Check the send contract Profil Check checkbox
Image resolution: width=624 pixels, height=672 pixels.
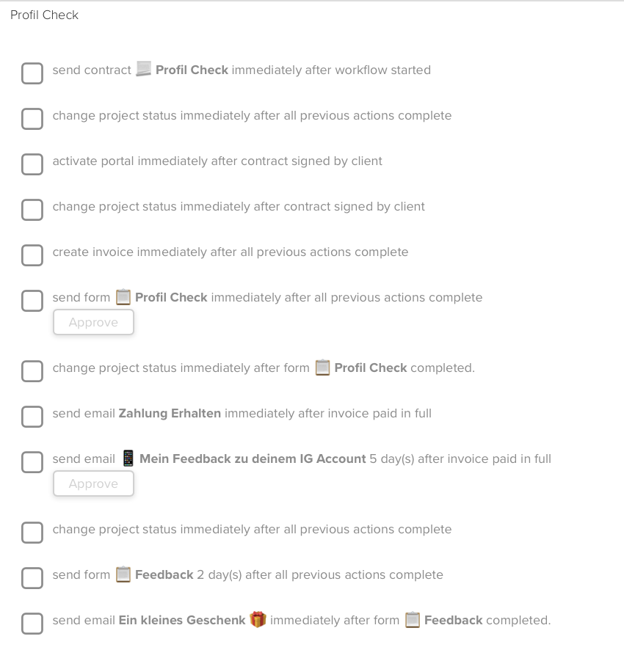point(32,73)
